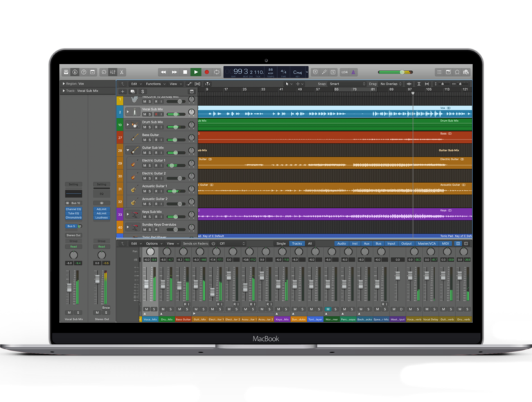The width and height of the screenshot is (532, 402).
Task: Mute the Acoustic Guitar 1 track
Action: pos(145,191)
